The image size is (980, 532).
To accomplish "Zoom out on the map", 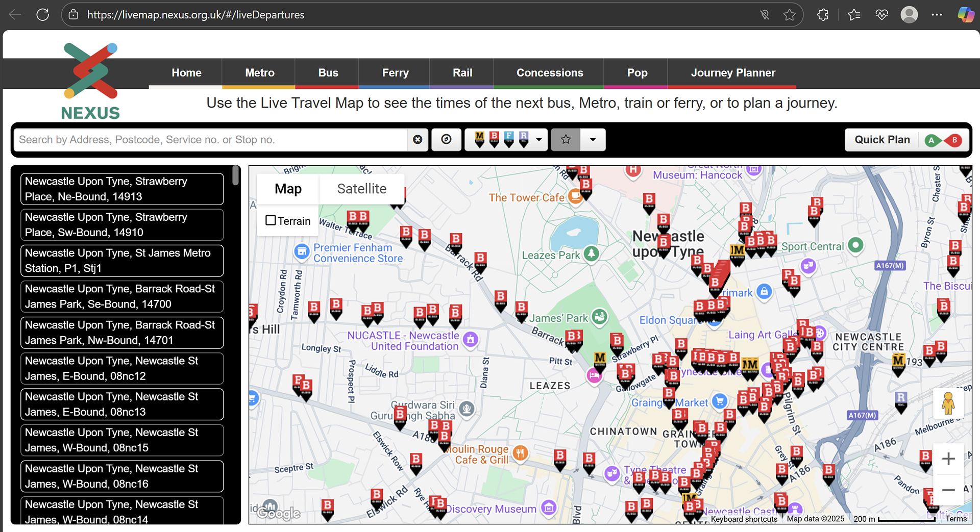I will (948, 490).
